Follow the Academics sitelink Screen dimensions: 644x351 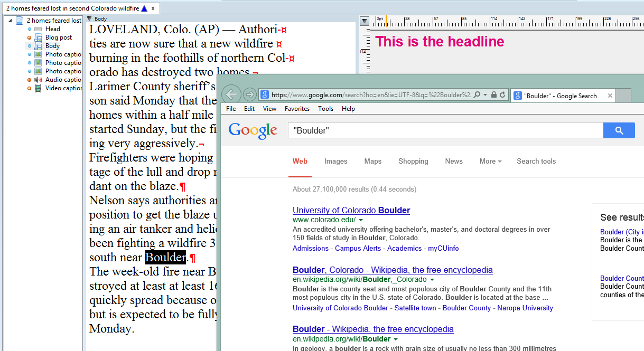(405, 249)
